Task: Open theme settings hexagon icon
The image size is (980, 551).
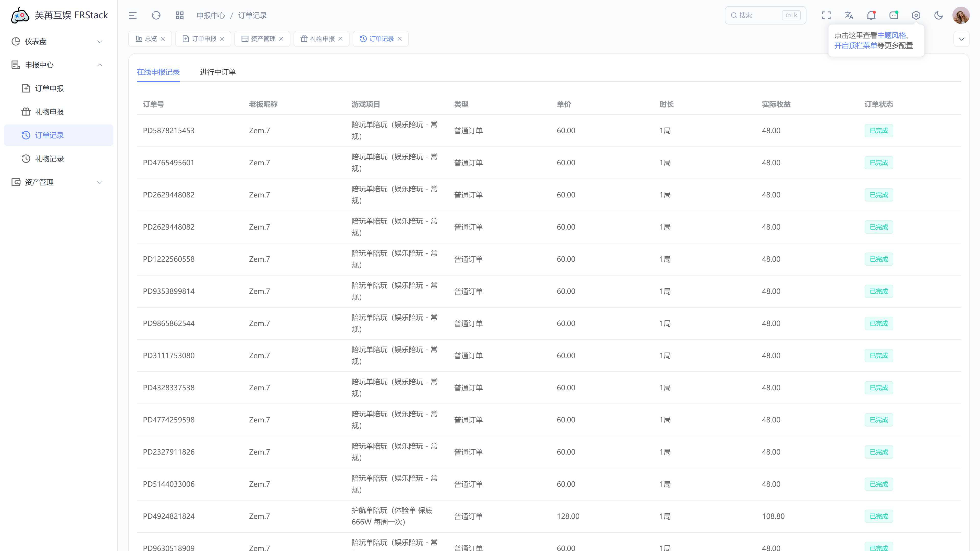Action: 916,16
